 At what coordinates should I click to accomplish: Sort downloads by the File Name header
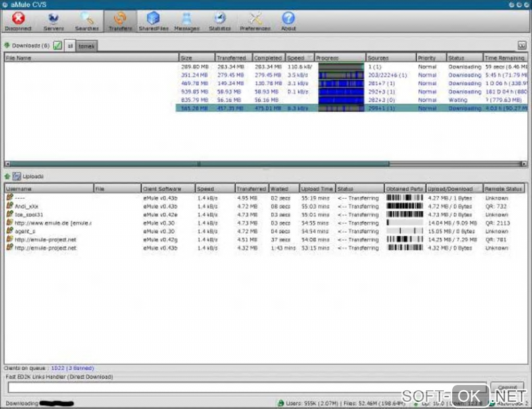91,58
